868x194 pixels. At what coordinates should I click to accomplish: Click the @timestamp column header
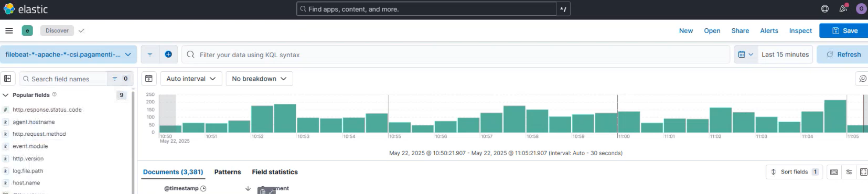(181, 188)
